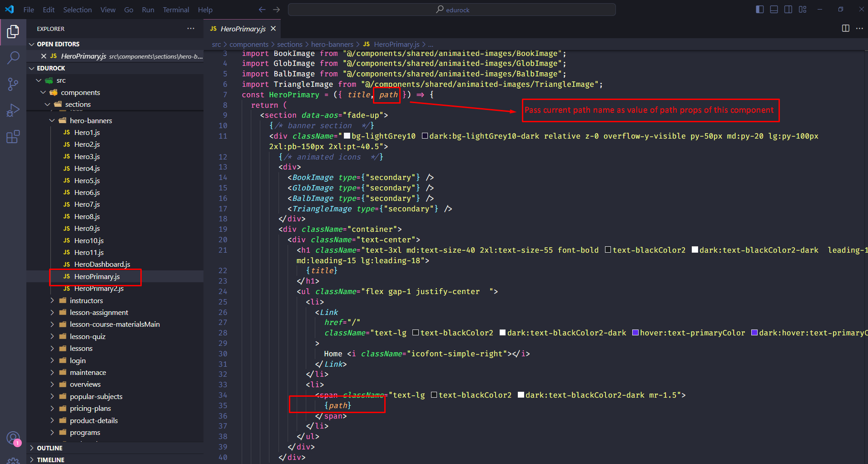Open the Extensions view
The width and height of the screenshot is (868, 464).
tap(13, 137)
